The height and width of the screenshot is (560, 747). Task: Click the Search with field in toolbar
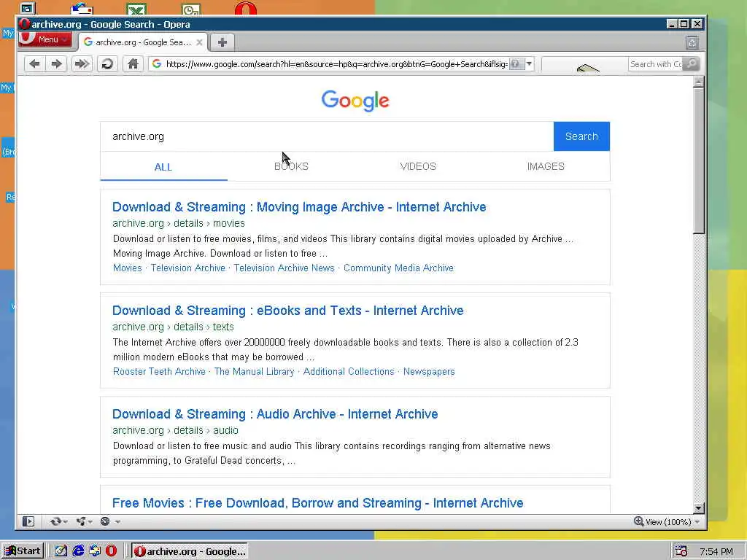point(656,64)
